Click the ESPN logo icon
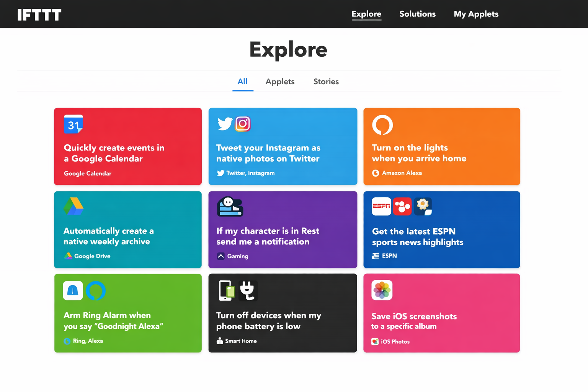Image resolution: width=588 pixels, height=392 pixels. tap(381, 206)
